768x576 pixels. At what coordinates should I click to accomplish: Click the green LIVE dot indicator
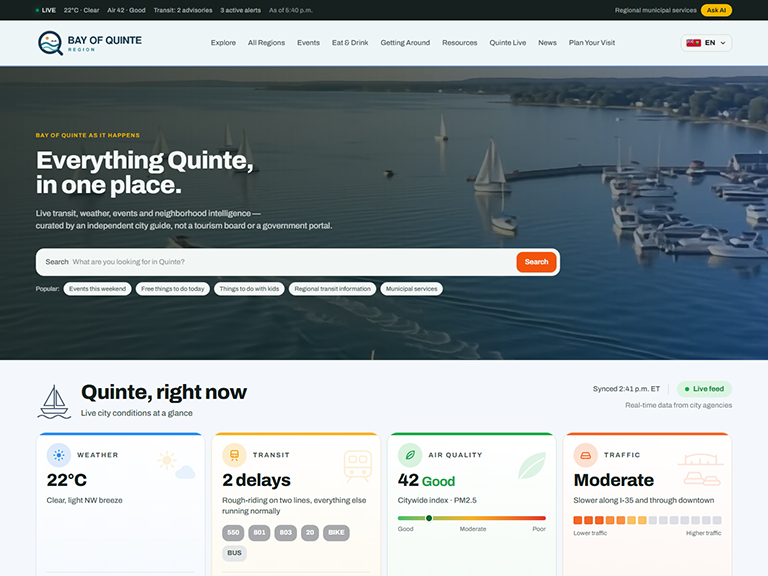point(37,10)
